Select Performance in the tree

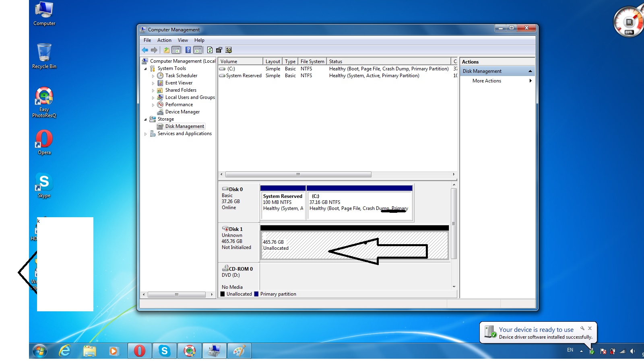[x=179, y=105]
